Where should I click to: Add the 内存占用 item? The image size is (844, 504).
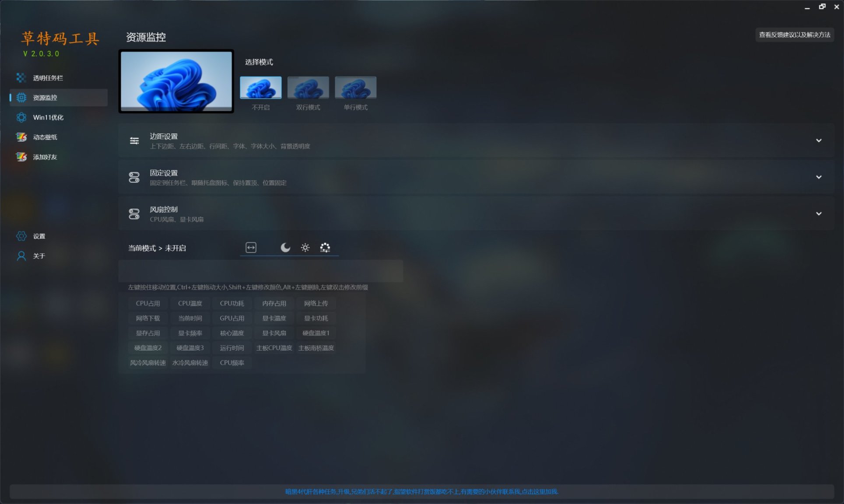274,303
